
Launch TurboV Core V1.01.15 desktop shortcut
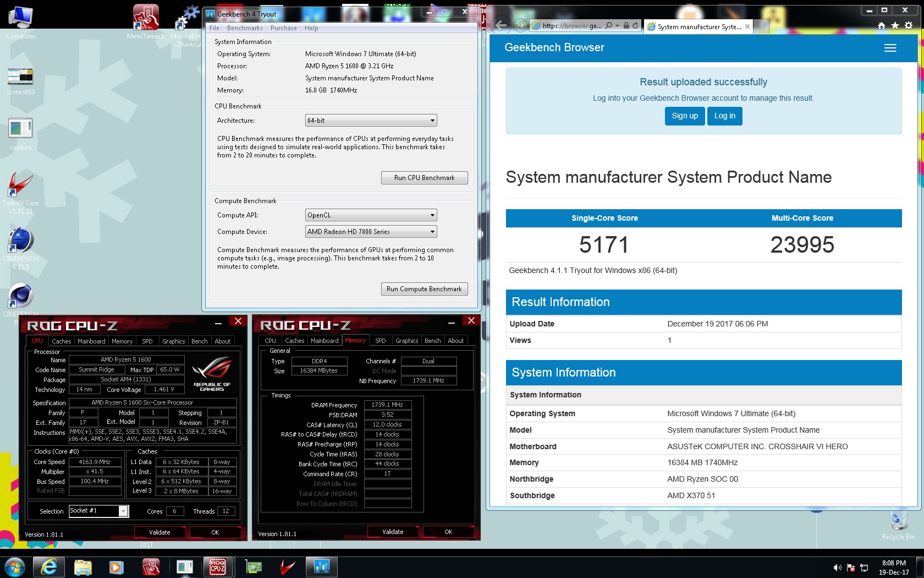pos(21,193)
